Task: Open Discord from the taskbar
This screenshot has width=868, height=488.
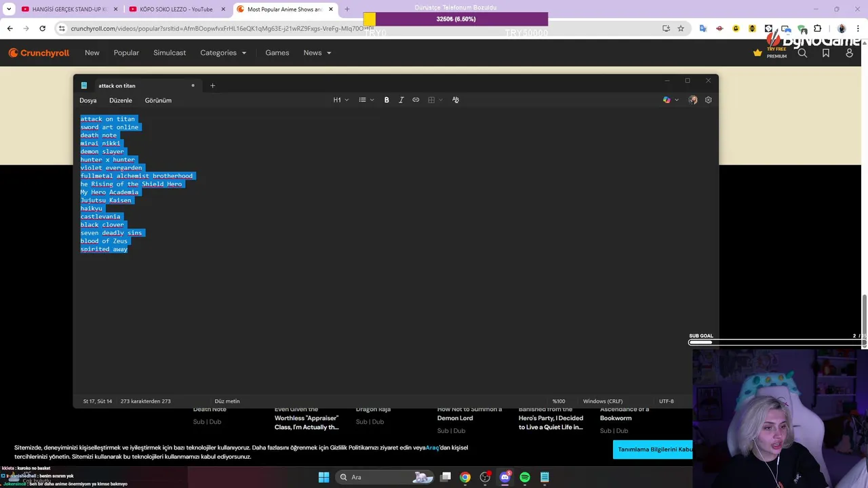Action: [x=505, y=477]
